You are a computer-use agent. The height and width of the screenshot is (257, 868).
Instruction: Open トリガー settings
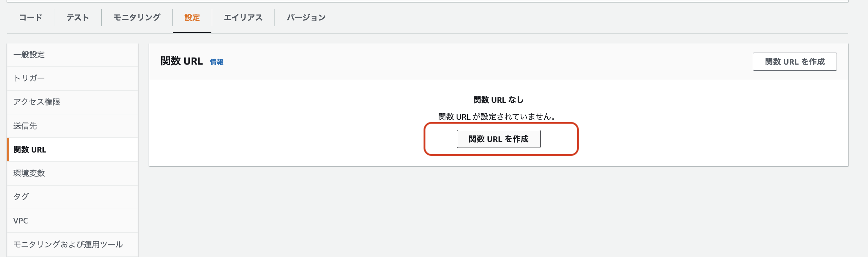pyautogui.click(x=29, y=78)
